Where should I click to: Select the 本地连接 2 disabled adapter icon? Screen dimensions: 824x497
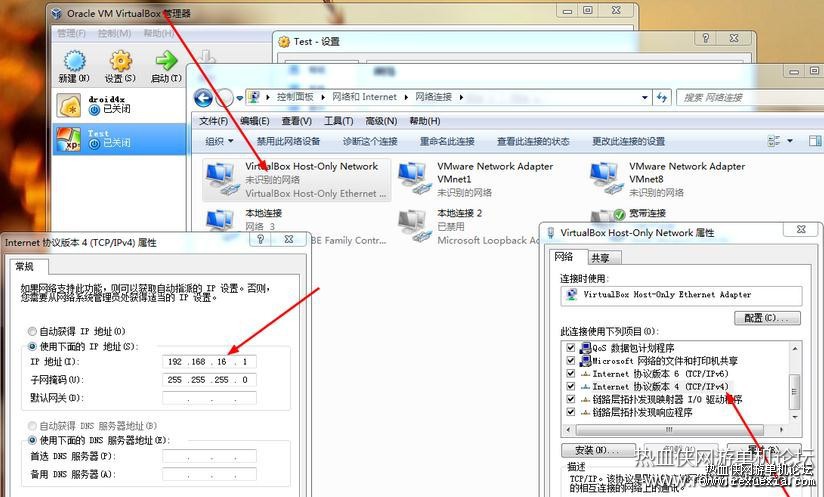click(x=413, y=225)
